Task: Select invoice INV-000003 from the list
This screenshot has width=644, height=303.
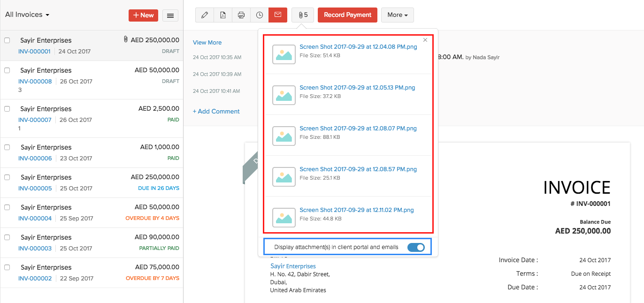Action: (34, 248)
